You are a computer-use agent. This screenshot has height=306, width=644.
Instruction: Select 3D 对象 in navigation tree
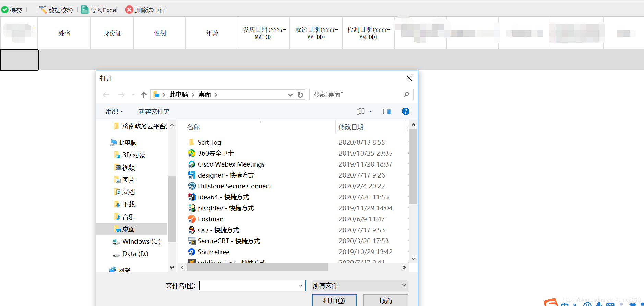129,155
